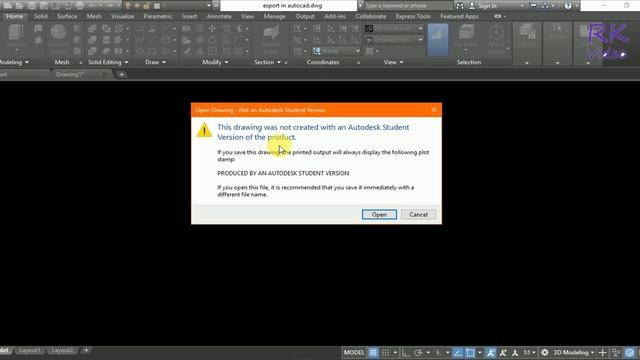Viewport: 640px width, 360px height.
Task: Click the Sign In button
Action: [x=483, y=6]
